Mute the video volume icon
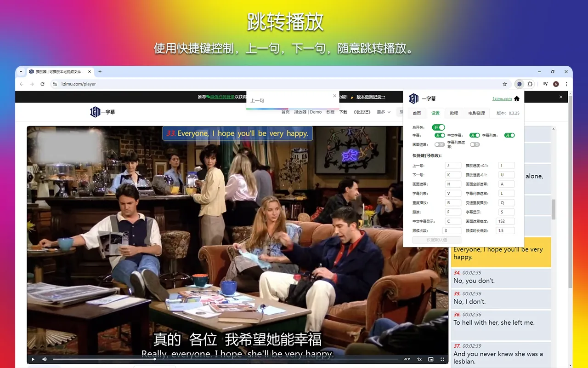Viewport: 588px width, 368px height. click(x=45, y=359)
